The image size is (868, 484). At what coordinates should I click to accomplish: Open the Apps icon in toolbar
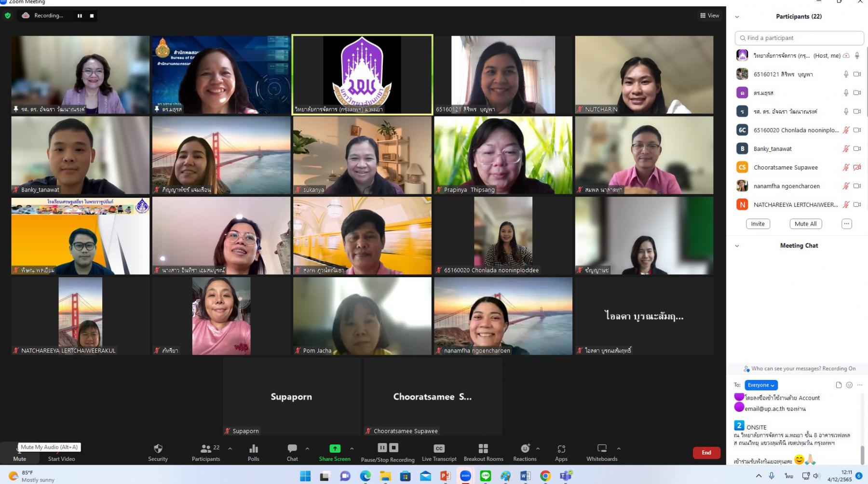pyautogui.click(x=561, y=449)
